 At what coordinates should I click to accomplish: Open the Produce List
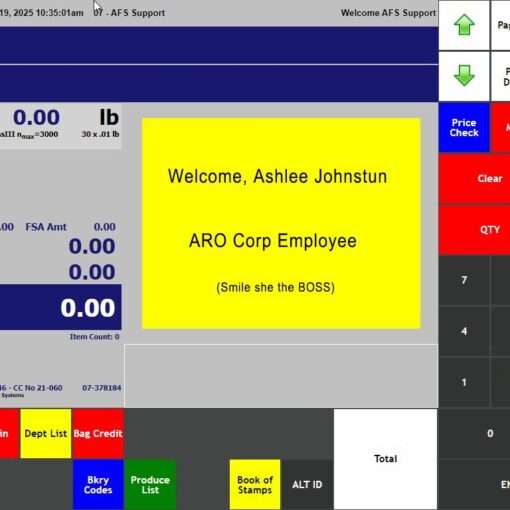pyautogui.click(x=150, y=485)
